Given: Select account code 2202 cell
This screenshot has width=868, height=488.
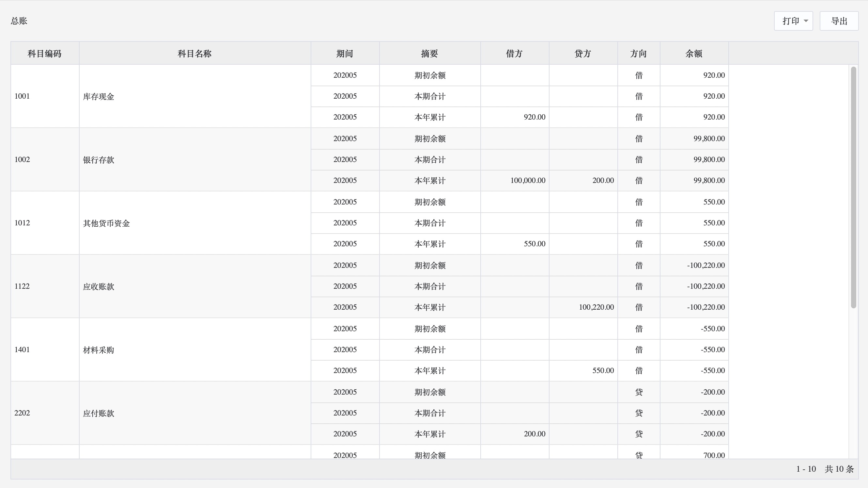Looking at the screenshot, I should (x=45, y=413).
